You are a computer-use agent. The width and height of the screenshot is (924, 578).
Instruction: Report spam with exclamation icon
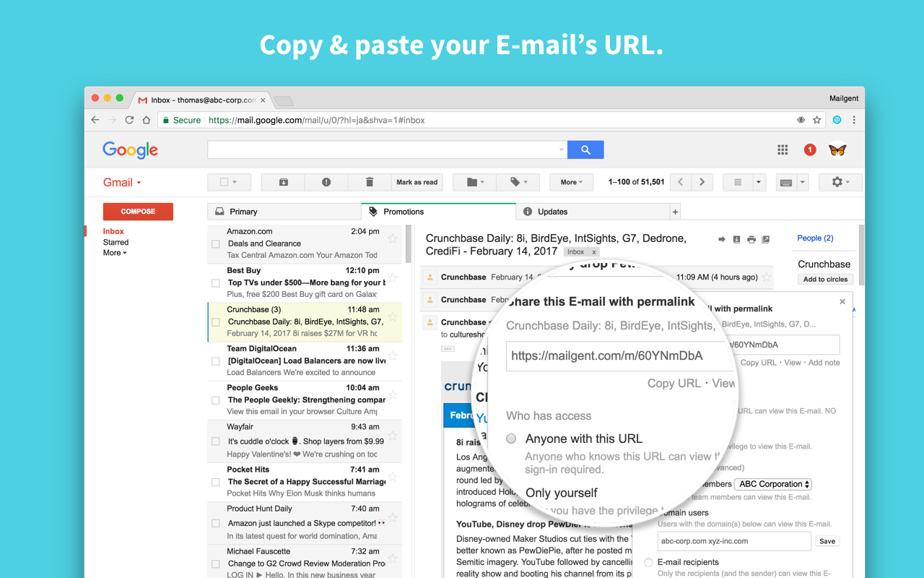[326, 182]
